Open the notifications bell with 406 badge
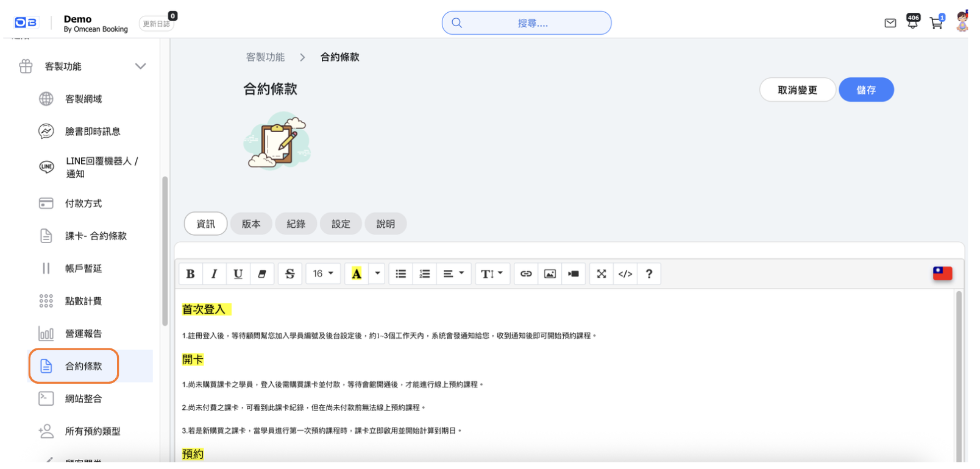The image size is (980, 469). pos(912,23)
